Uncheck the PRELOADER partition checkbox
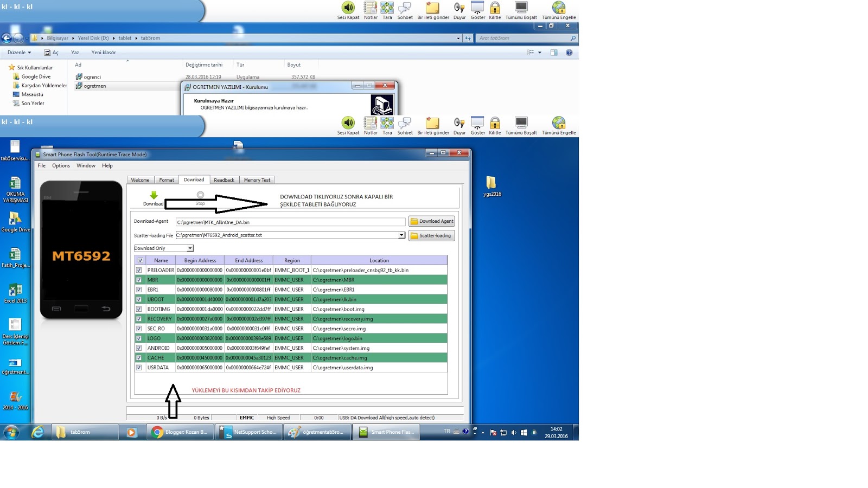The height and width of the screenshot is (488, 868). coord(139,270)
